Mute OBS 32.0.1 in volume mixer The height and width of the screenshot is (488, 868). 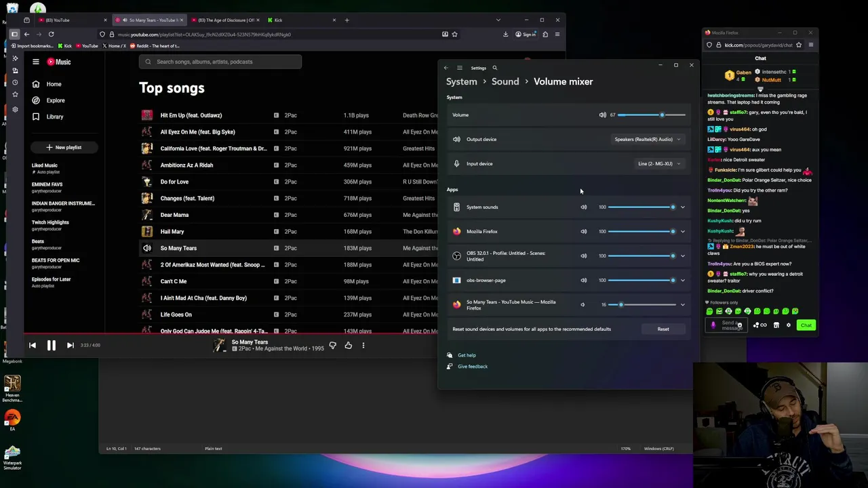583,256
